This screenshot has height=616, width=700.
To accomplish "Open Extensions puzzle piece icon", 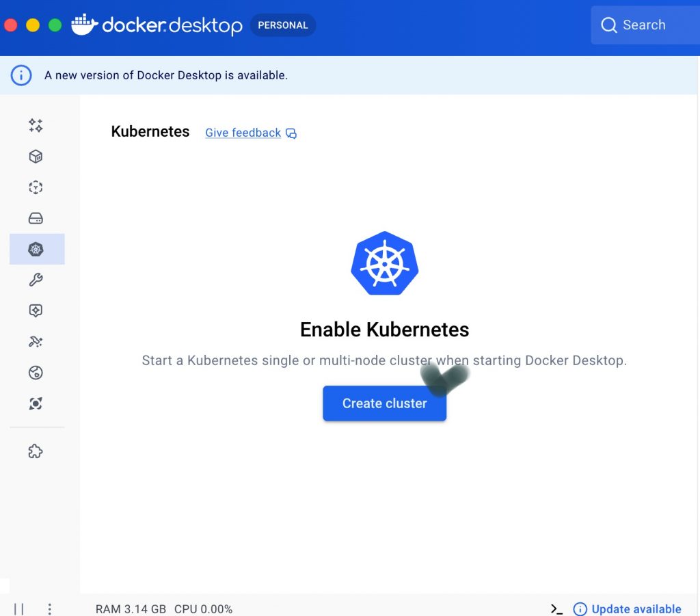I will [x=36, y=451].
